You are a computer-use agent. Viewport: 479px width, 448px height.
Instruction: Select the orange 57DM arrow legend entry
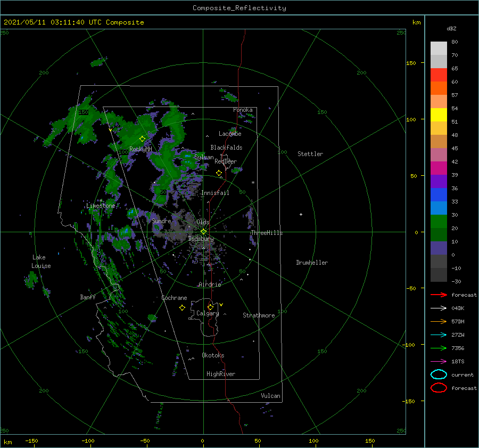[x=439, y=321]
